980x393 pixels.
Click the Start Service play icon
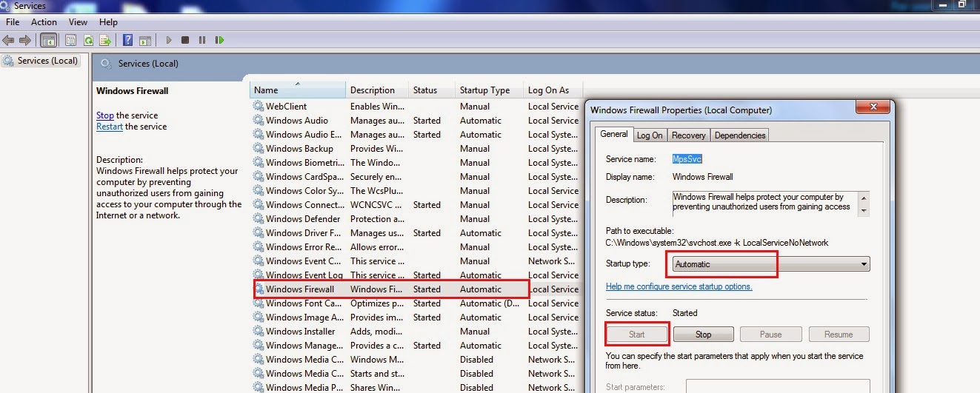pos(169,40)
